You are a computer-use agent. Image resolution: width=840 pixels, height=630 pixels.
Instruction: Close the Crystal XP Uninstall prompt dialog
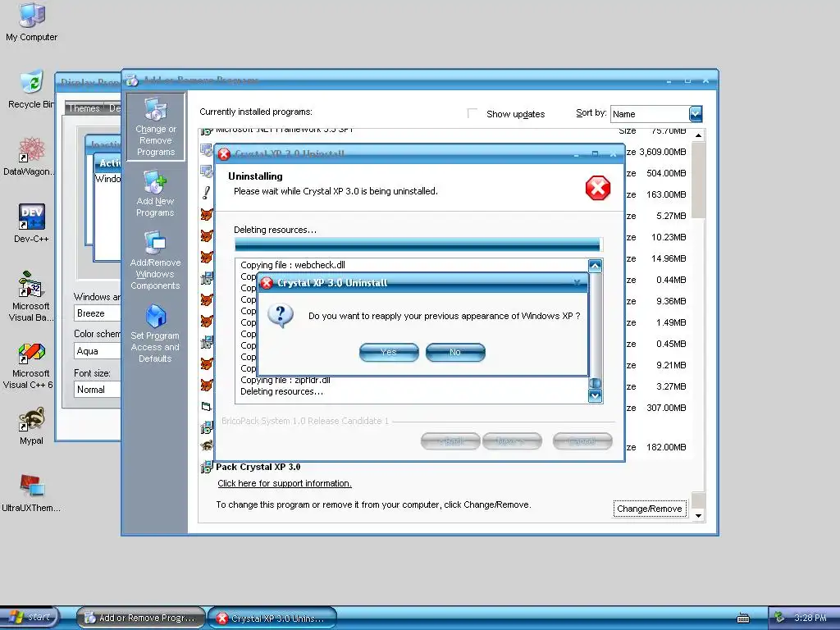(577, 282)
